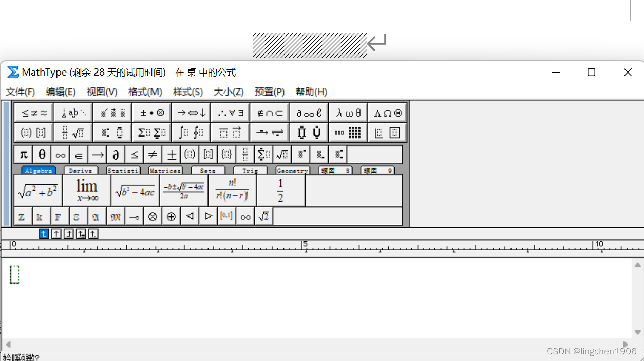Open the set theory symbols palette (∉∩⊂)
The width and height of the screenshot is (644, 361).
coord(270,113)
